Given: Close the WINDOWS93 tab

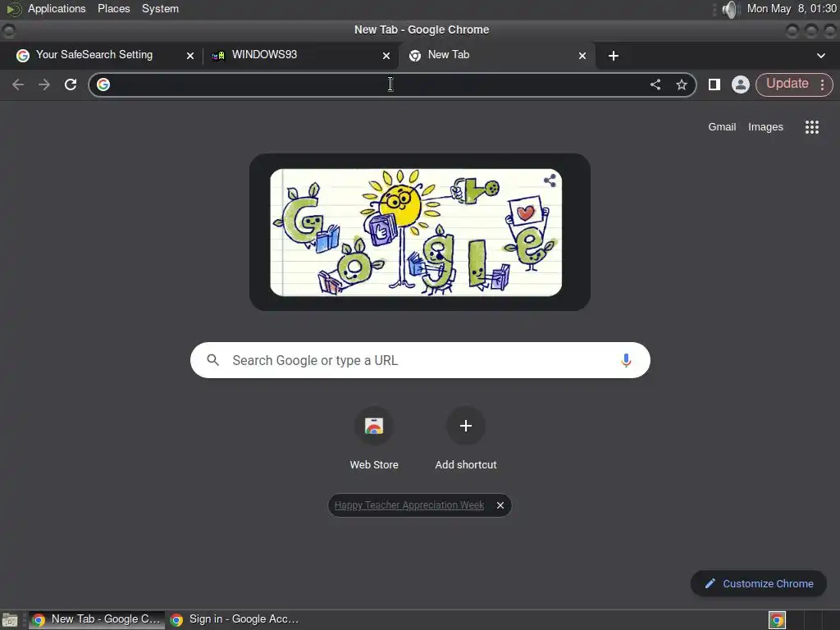Looking at the screenshot, I should 386,56.
